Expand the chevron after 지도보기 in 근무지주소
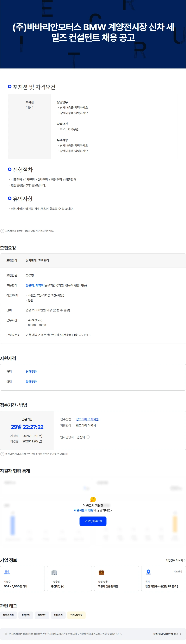 [90, 335]
